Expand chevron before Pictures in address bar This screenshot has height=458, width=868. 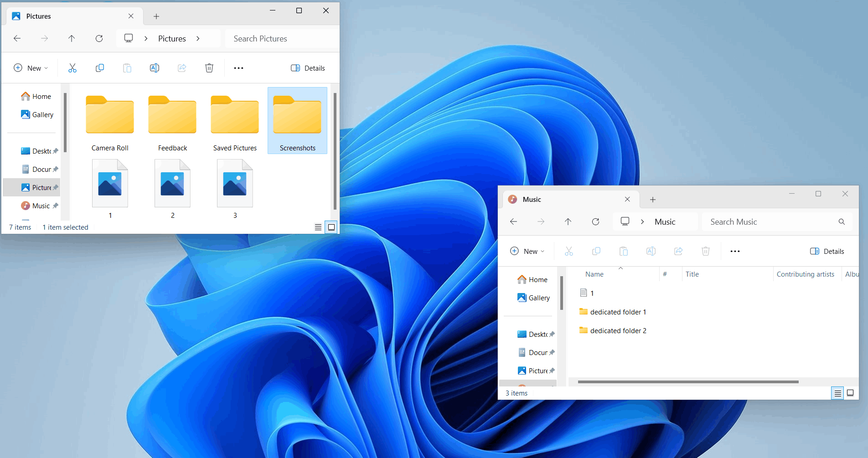pos(146,39)
